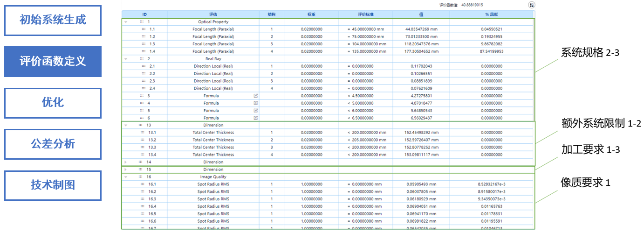Click the edit icon on Formula row 5
The height and width of the screenshot is (233, 644).
(x=255, y=111)
